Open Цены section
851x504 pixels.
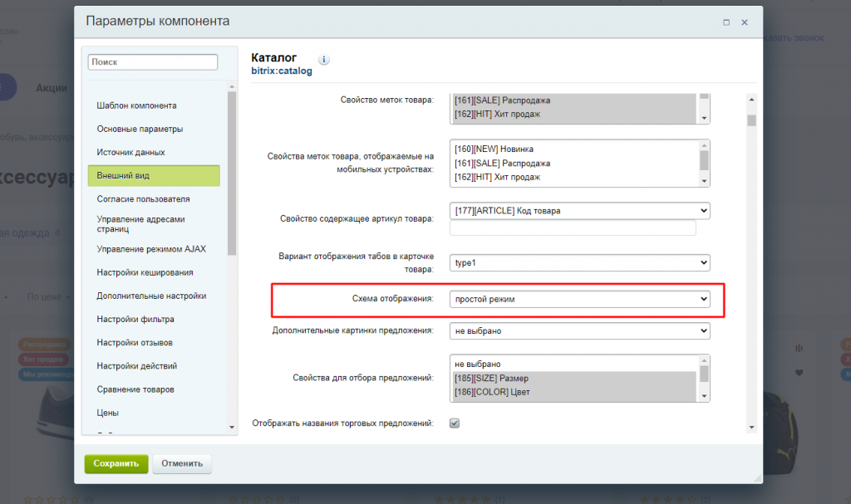coord(107,413)
